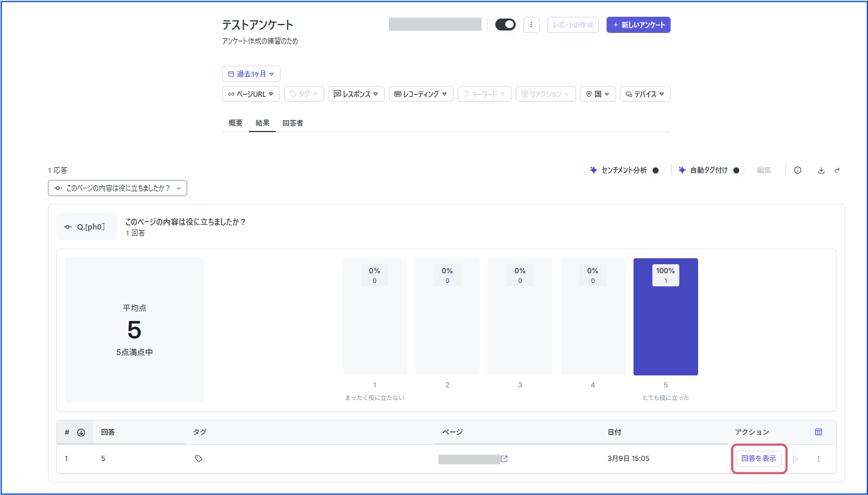The height and width of the screenshot is (495, 868).
Task: Click the レポートの作成 button
Action: (x=573, y=25)
